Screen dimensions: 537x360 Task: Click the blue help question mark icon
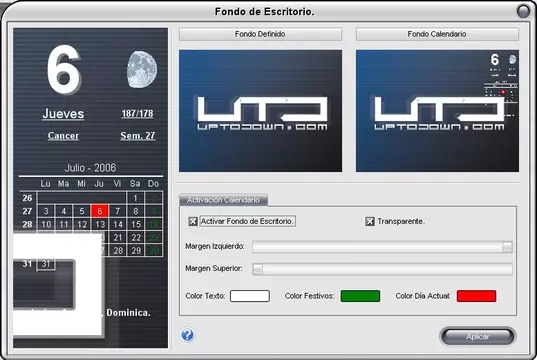(x=187, y=335)
